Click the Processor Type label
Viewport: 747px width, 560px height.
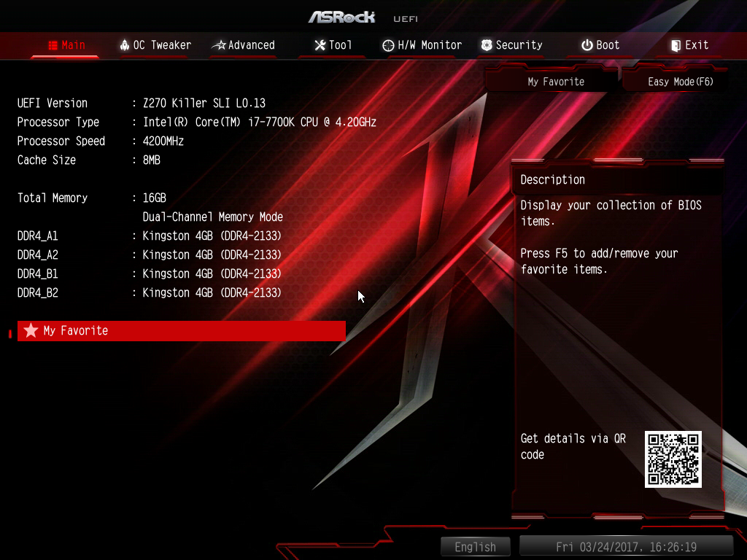[58, 122]
